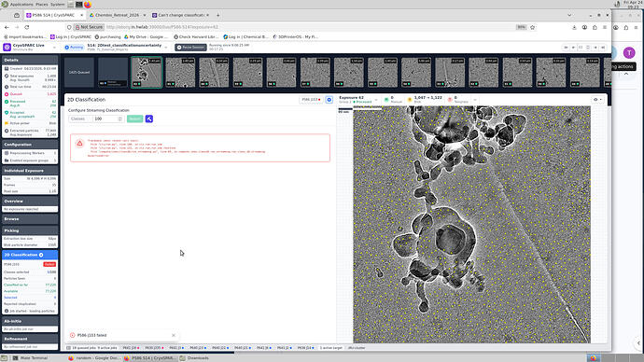Click the P586 J103 job badge

click(311, 100)
